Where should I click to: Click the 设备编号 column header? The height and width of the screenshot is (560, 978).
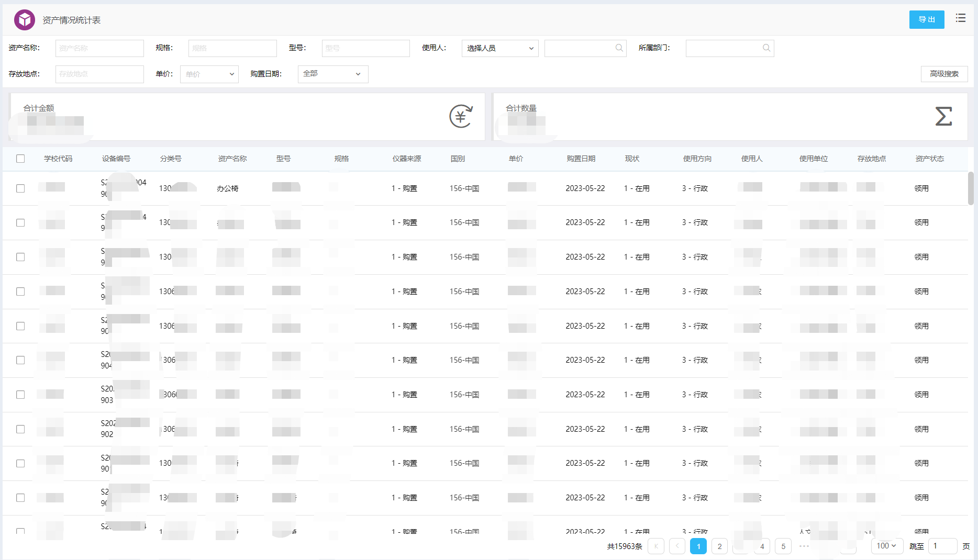pos(116,159)
